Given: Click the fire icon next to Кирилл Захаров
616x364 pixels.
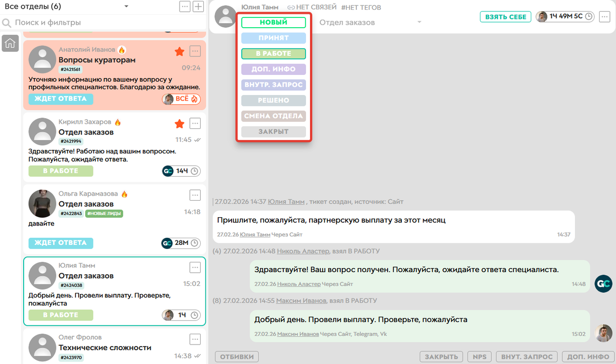Looking at the screenshot, I should click(118, 122).
